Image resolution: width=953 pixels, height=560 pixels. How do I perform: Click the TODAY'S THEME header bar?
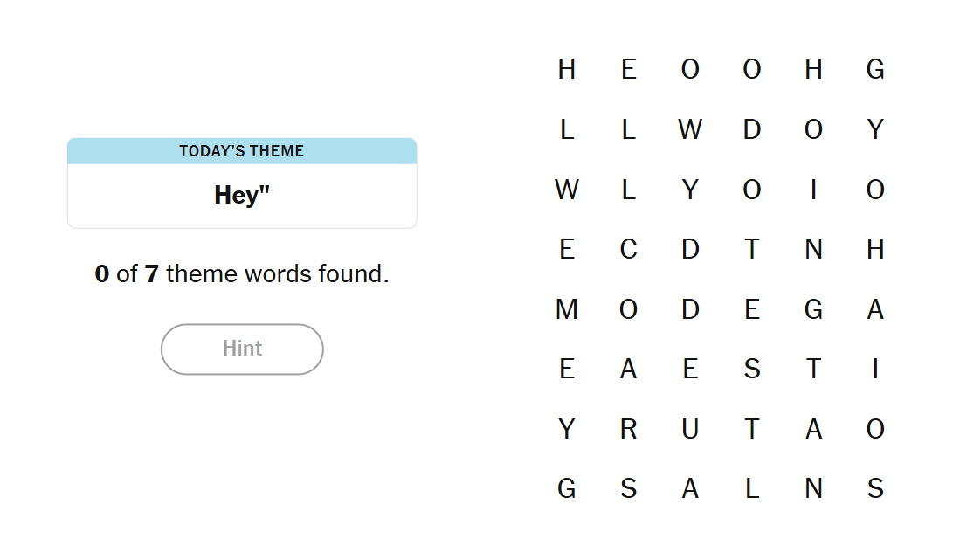click(x=242, y=151)
